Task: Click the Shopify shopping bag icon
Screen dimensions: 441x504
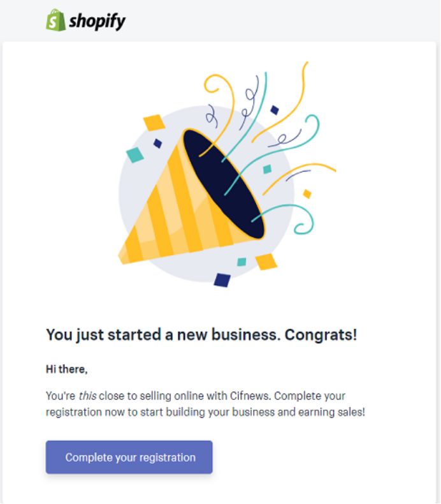Action: (55, 20)
